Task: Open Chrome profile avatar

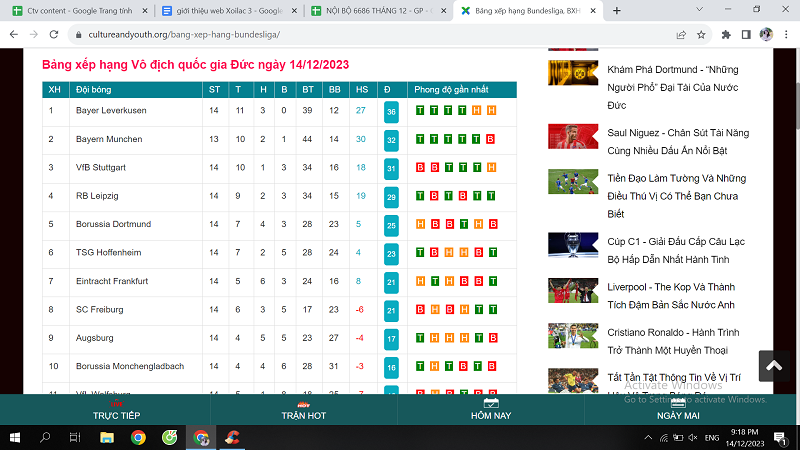Action: tap(766, 34)
